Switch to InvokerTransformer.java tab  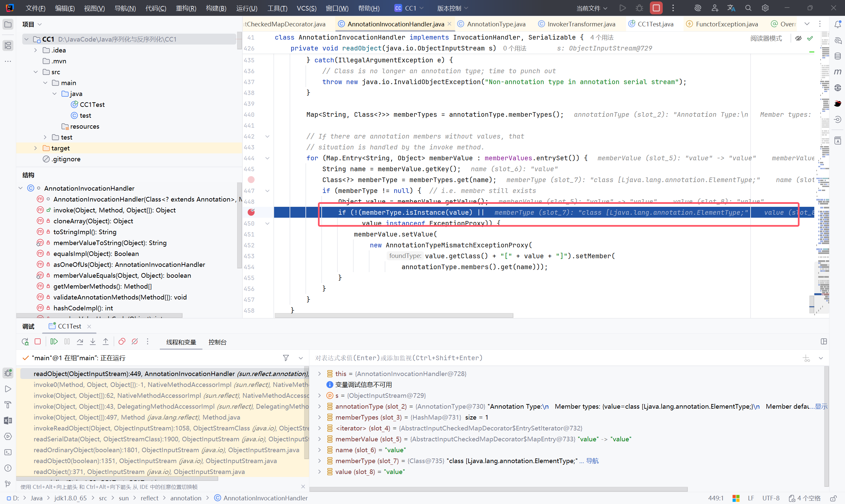pyautogui.click(x=581, y=24)
